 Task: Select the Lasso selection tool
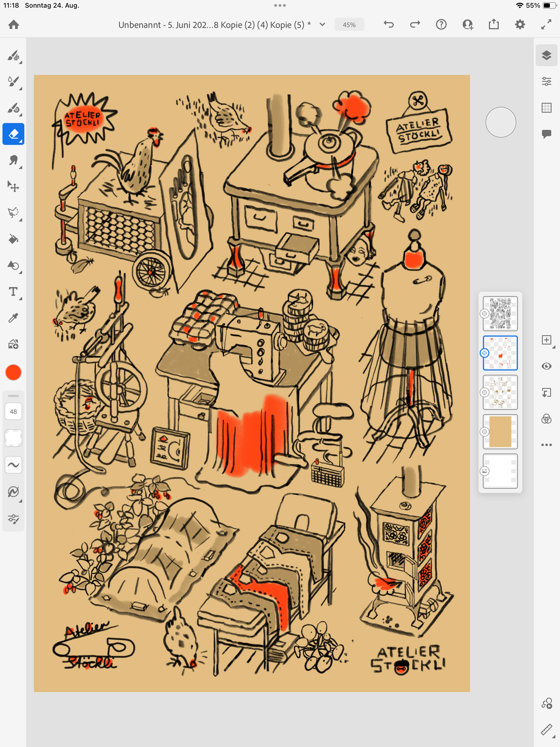[x=13, y=213]
